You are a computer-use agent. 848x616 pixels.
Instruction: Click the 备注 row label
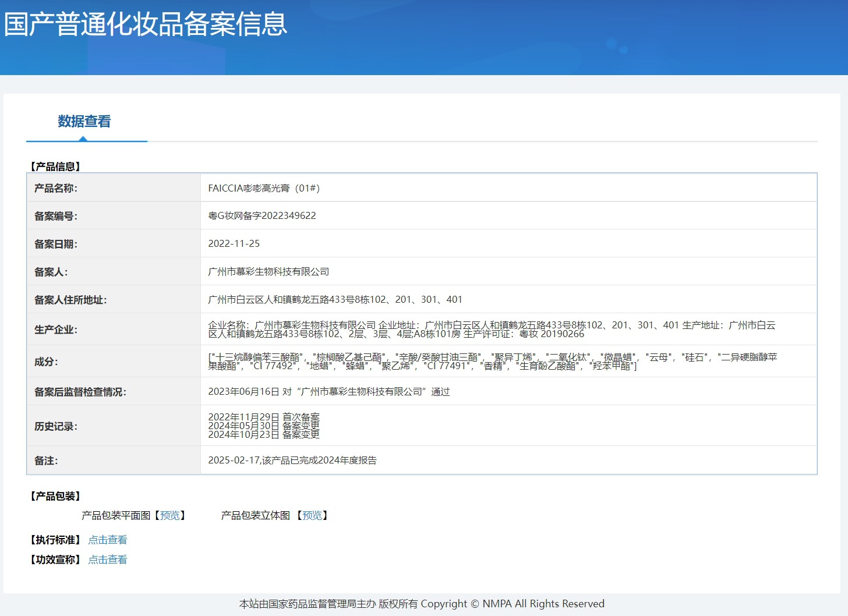(47, 461)
